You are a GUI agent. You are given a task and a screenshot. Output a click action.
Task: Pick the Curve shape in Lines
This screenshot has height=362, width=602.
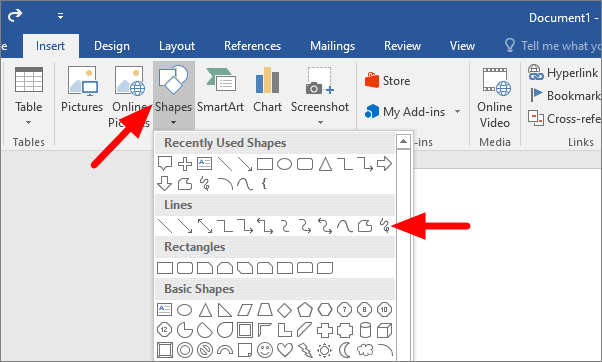pyautogui.click(x=344, y=226)
